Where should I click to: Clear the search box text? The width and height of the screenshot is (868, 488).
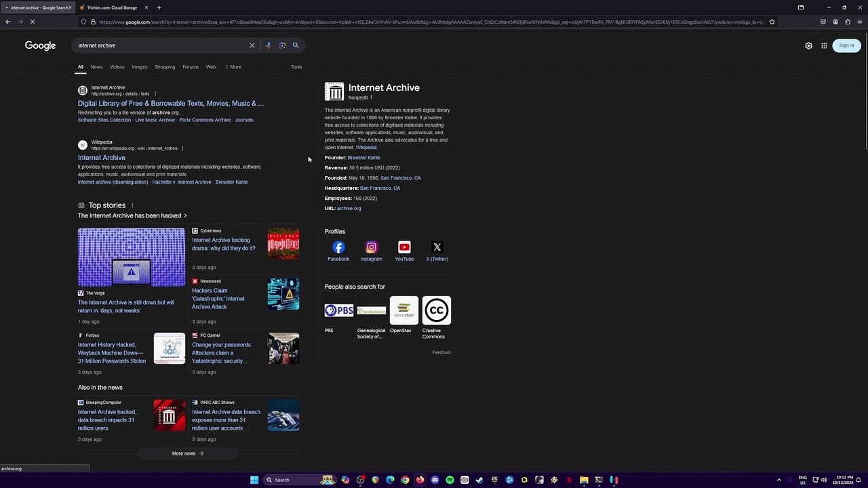pos(252,45)
